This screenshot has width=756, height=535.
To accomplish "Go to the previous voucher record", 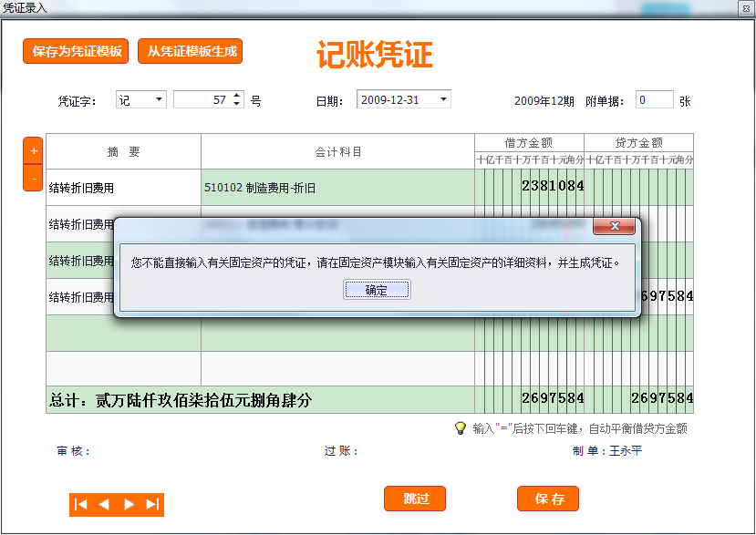I will (104, 504).
